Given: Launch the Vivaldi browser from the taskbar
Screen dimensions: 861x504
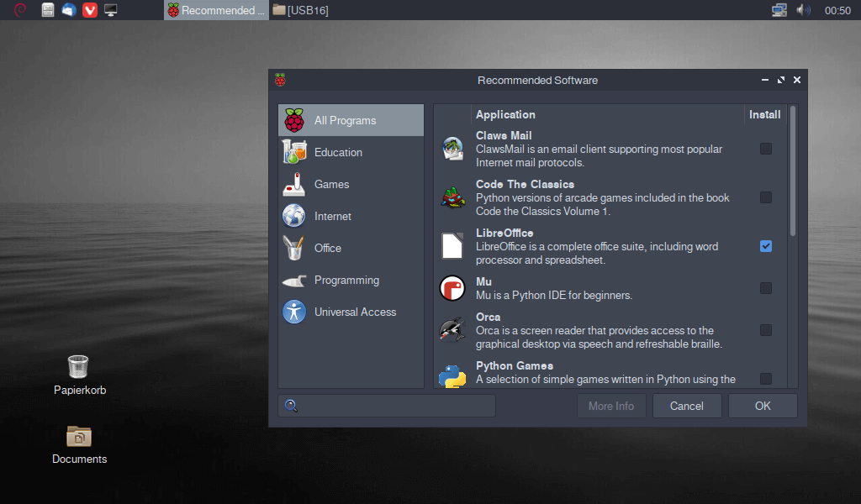Looking at the screenshot, I should click(89, 10).
